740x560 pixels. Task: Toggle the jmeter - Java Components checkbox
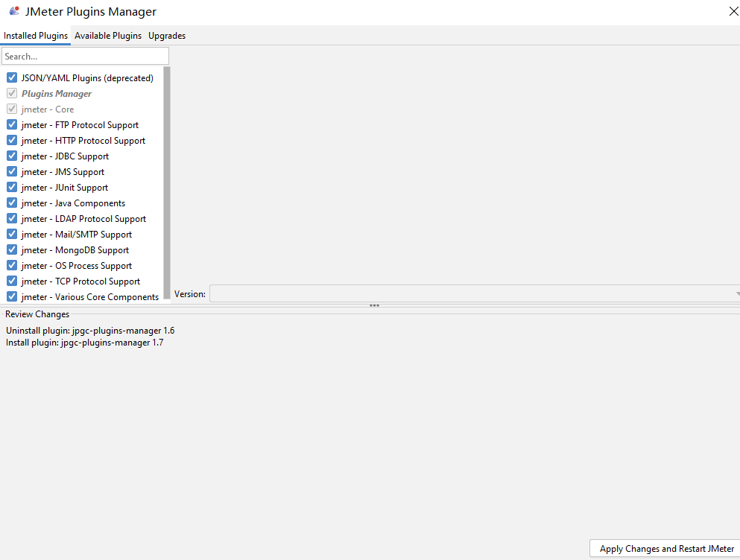pyautogui.click(x=12, y=203)
